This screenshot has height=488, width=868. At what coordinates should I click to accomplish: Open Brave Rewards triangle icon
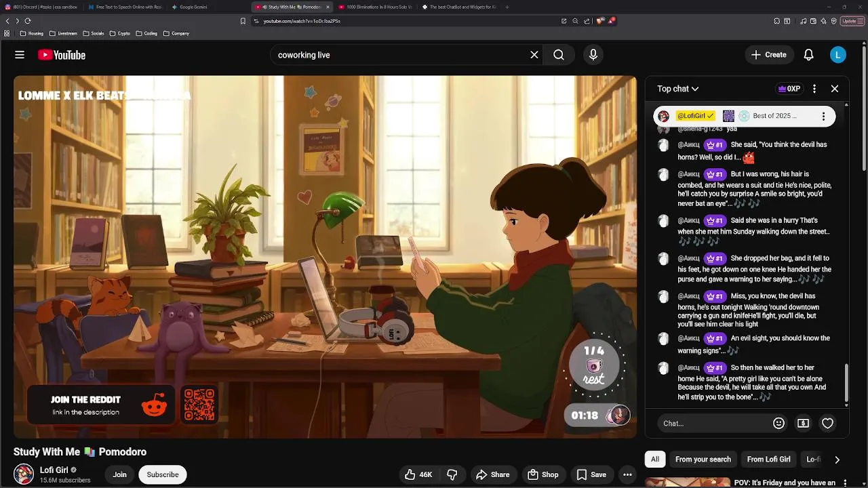click(612, 21)
